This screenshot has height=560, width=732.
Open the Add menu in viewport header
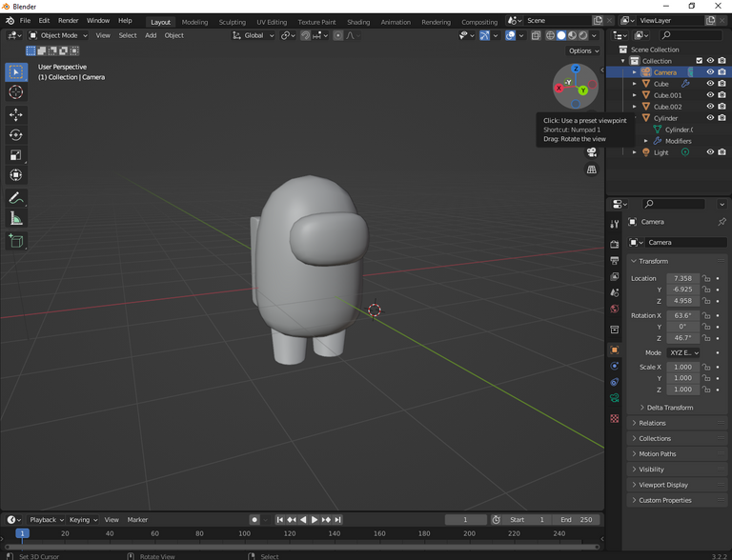pos(151,35)
